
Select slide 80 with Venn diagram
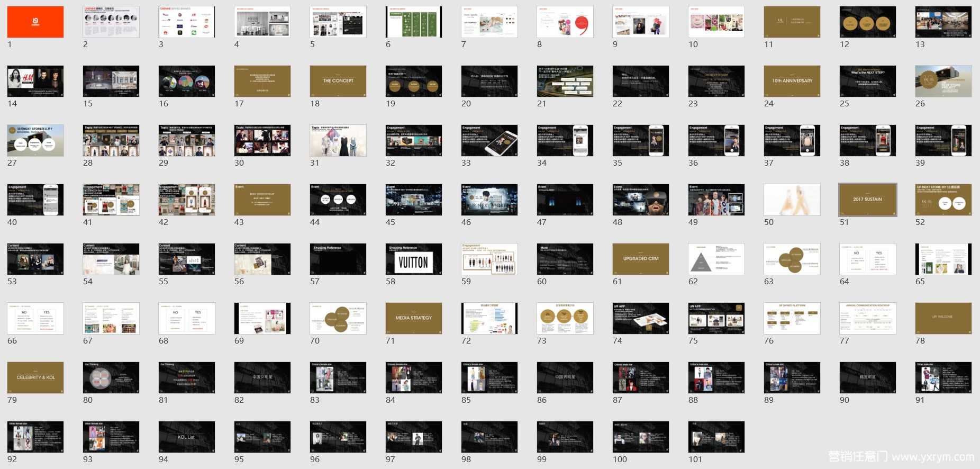point(111,377)
